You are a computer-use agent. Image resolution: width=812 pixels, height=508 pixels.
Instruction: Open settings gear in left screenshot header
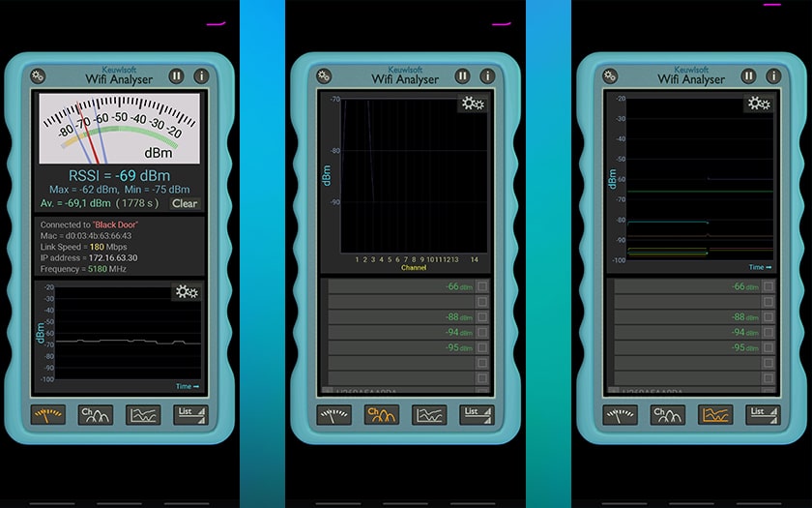(38, 76)
